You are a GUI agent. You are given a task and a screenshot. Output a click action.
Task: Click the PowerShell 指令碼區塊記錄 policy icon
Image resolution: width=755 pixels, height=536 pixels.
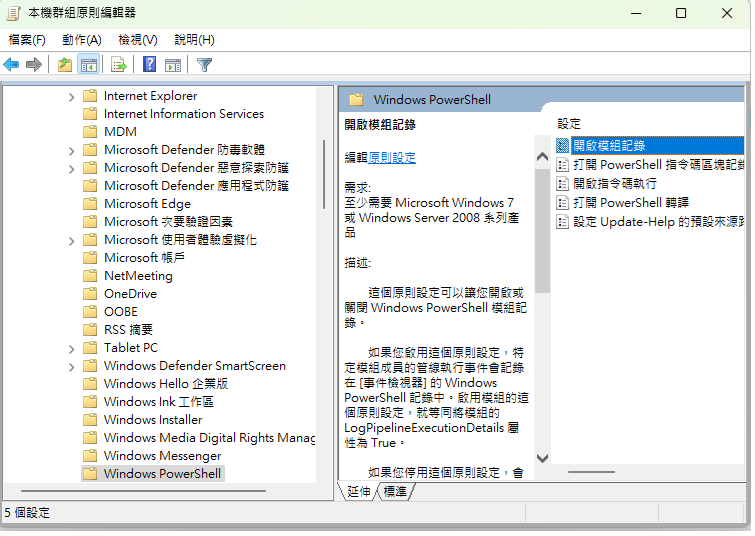562,165
